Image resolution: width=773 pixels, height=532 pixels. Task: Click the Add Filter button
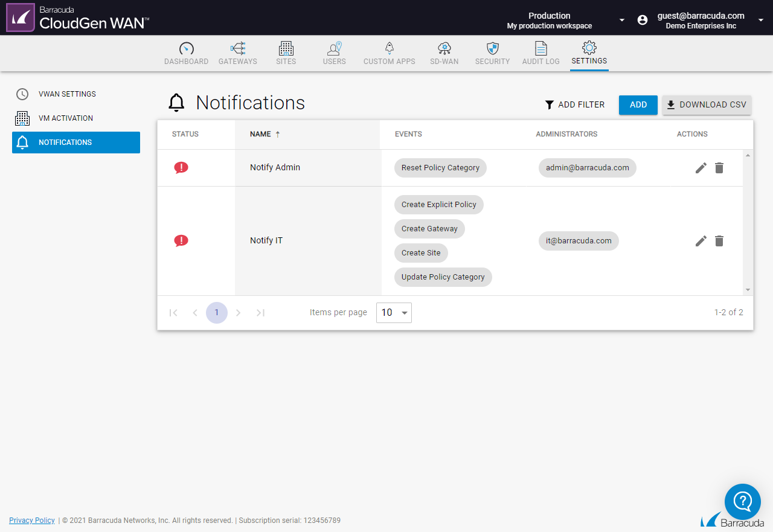[x=575, y=105]
